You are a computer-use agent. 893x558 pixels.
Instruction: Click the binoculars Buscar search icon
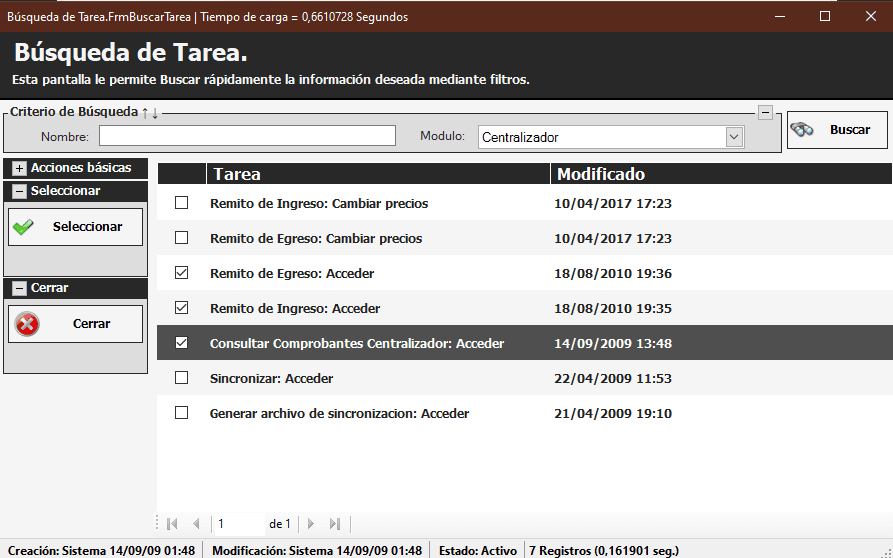[802, 130]
